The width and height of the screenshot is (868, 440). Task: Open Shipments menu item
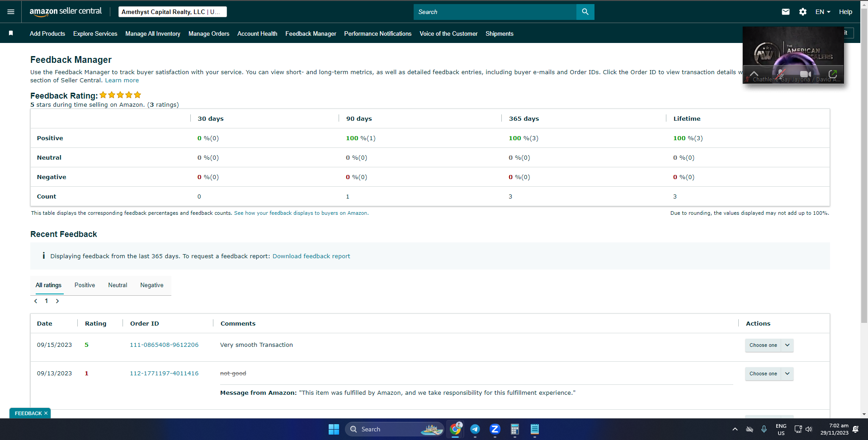[500, 33]
